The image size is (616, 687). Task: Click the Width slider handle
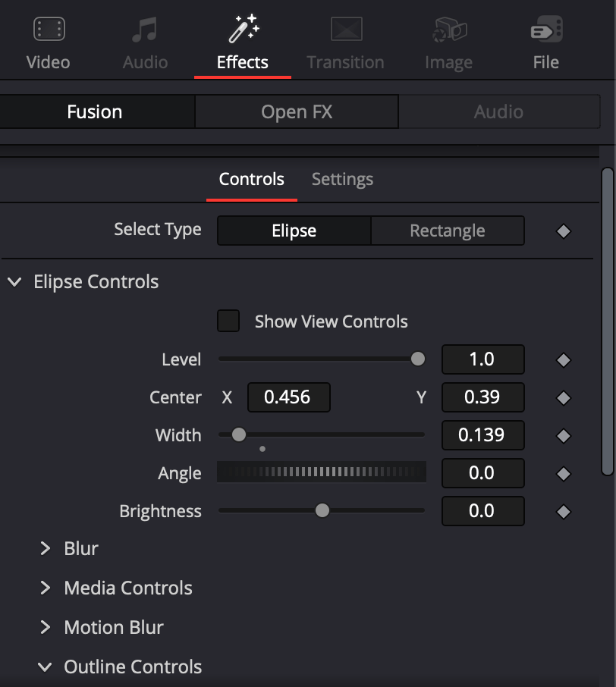point(239,434)
